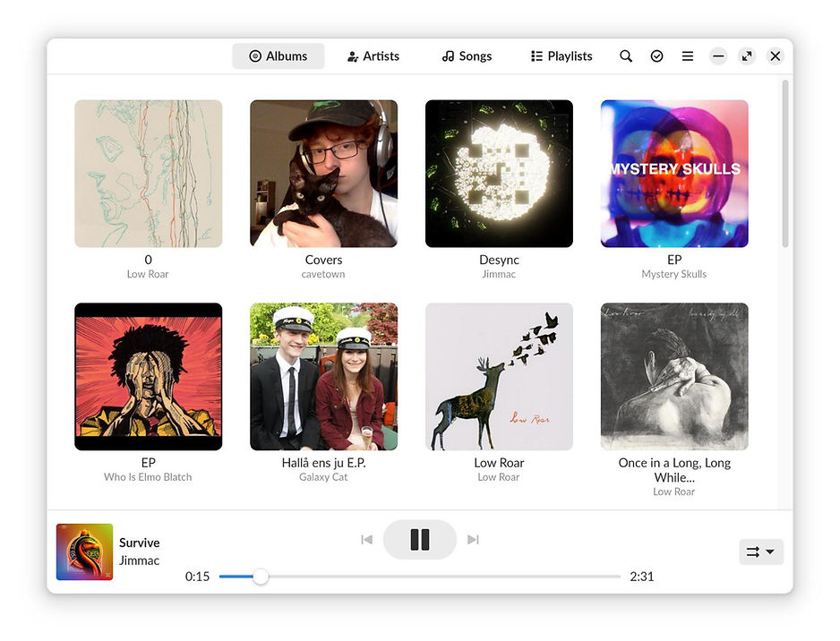Click the Mystery Skulls artist label
This screenshot has width=840, height=641.
coord(673,274)
